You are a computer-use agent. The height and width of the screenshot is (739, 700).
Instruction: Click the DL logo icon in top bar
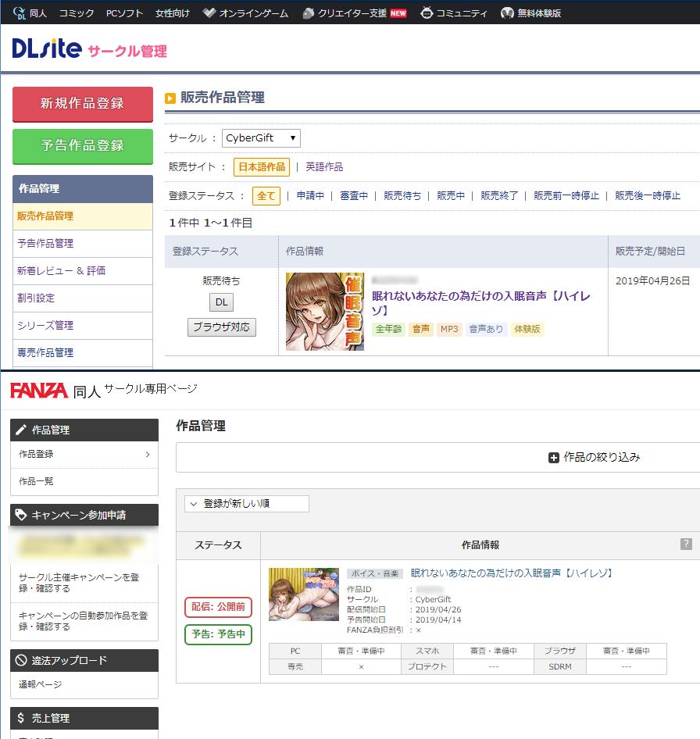pyautogui.click(x=19, y=13)
